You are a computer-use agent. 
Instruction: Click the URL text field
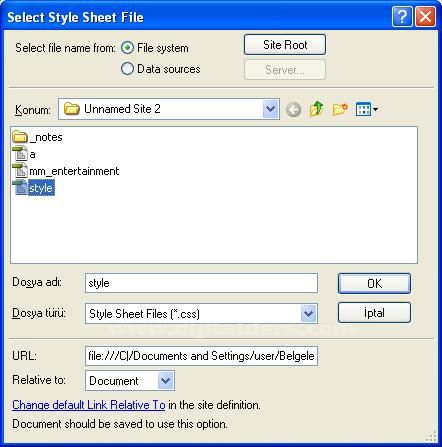click(x=201, y=356)
